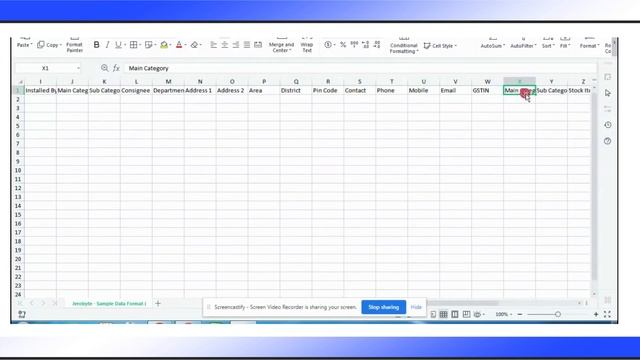Click the font color A icon

(x=179, y=45)
